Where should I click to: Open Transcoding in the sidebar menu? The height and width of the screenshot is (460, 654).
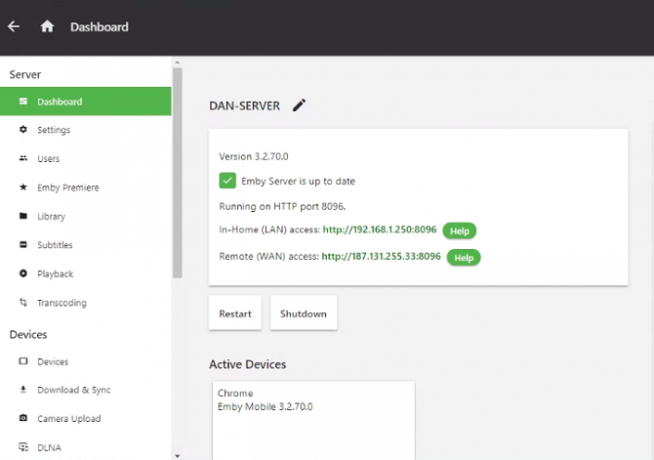click(x=86, y=302)
